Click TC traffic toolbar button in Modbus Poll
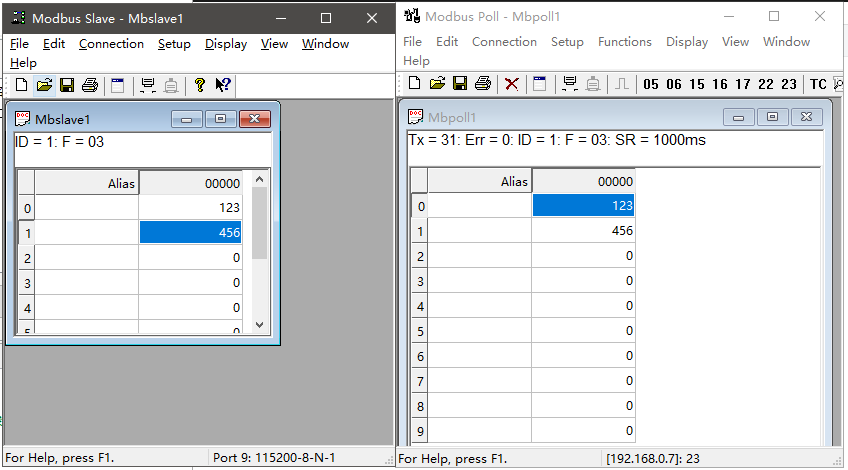This screenshot has width=848, height=470. coord(818,84)
